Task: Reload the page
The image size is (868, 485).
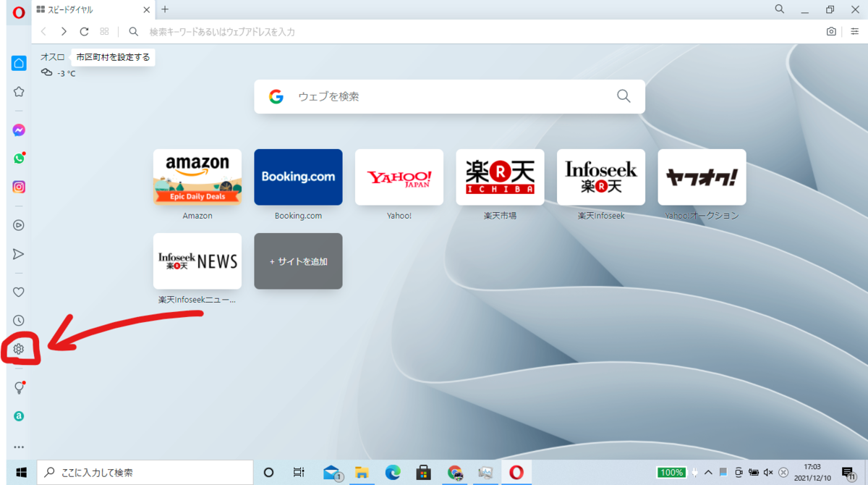Action: 84,32
